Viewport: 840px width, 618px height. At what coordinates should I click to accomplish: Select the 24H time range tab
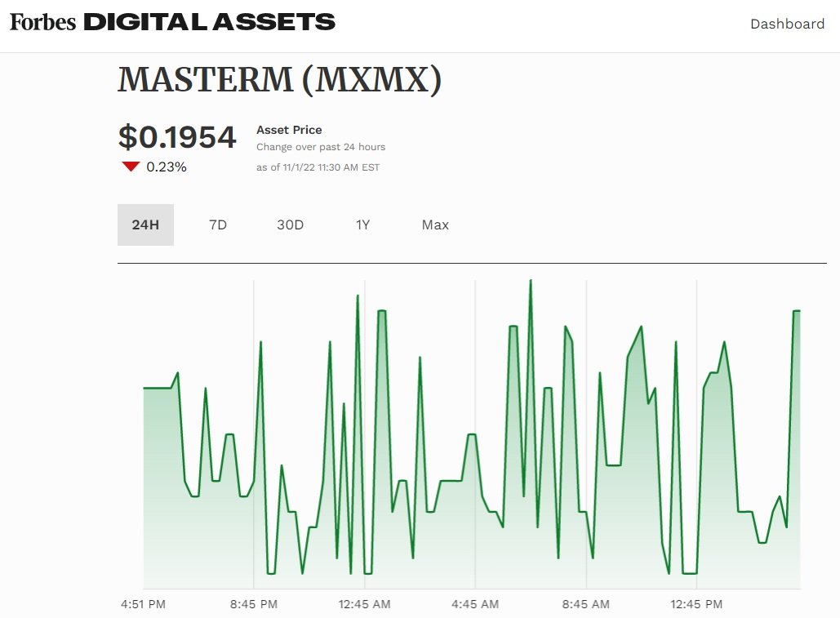point(145,225)
